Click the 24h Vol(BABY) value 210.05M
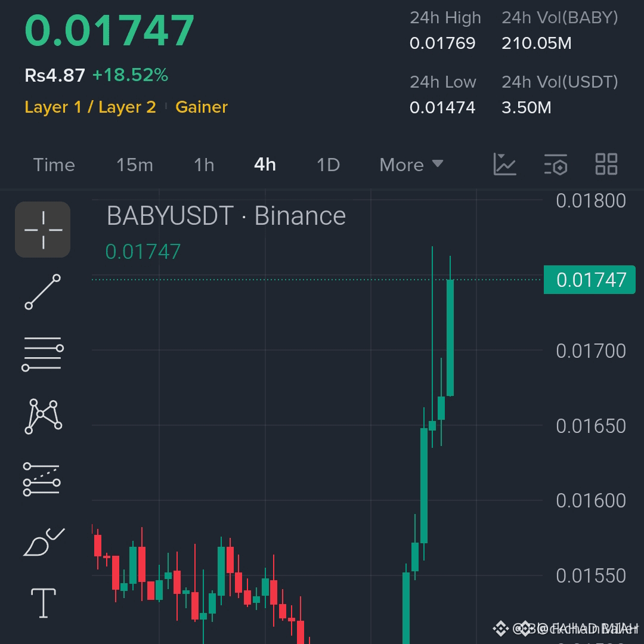The image size is (644, 644). (x=537, y=43)
